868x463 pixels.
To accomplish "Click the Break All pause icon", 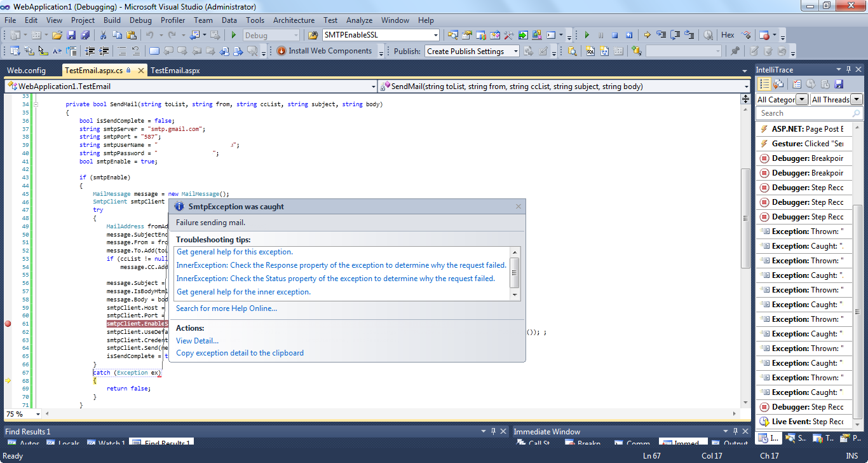I will (x=600, y=35).
